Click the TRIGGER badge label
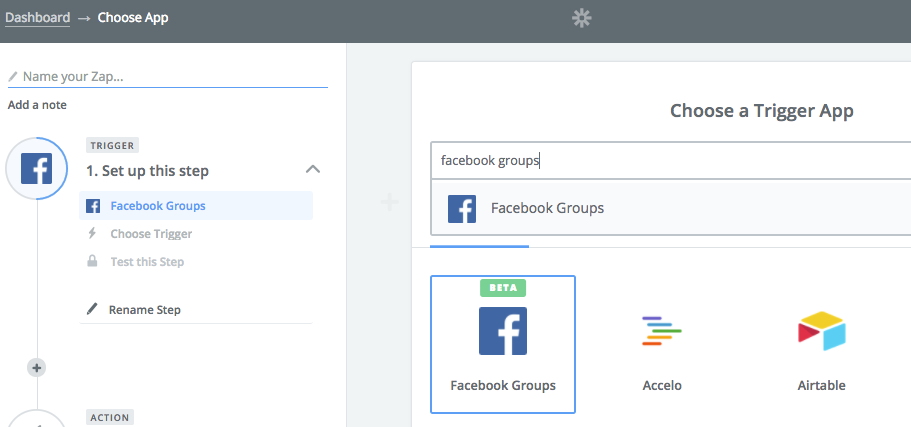 pyautogui.click(x=113, y=145)
